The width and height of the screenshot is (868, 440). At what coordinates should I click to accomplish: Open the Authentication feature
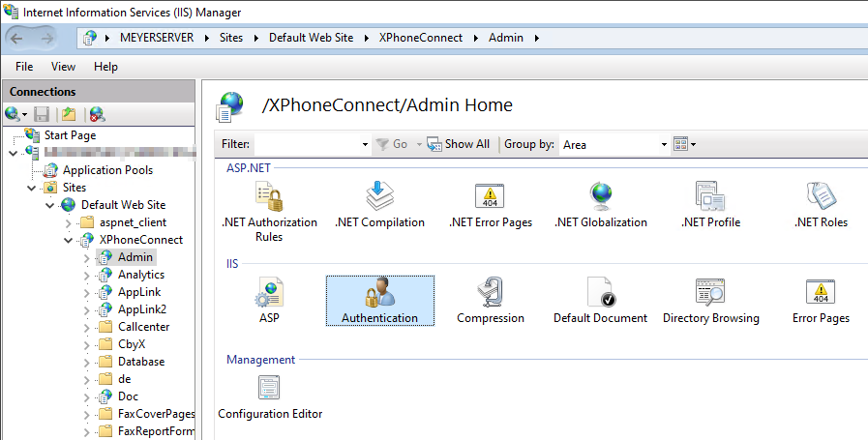[379, 301]
